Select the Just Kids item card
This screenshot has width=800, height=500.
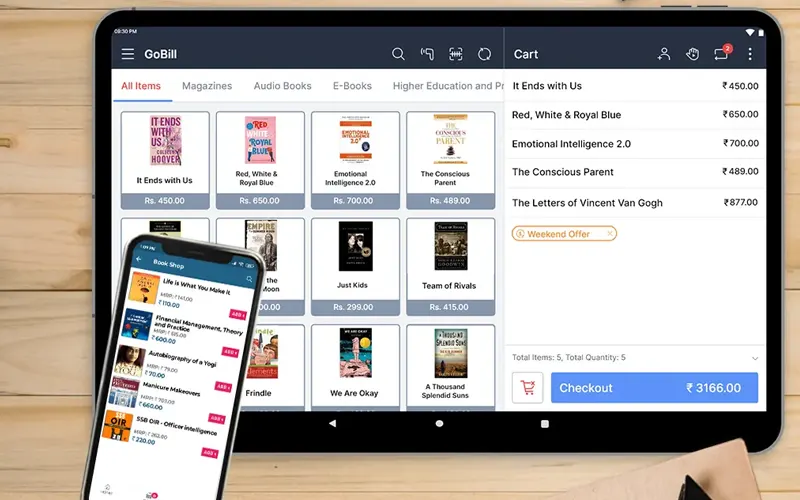click(x=355, y=267)
